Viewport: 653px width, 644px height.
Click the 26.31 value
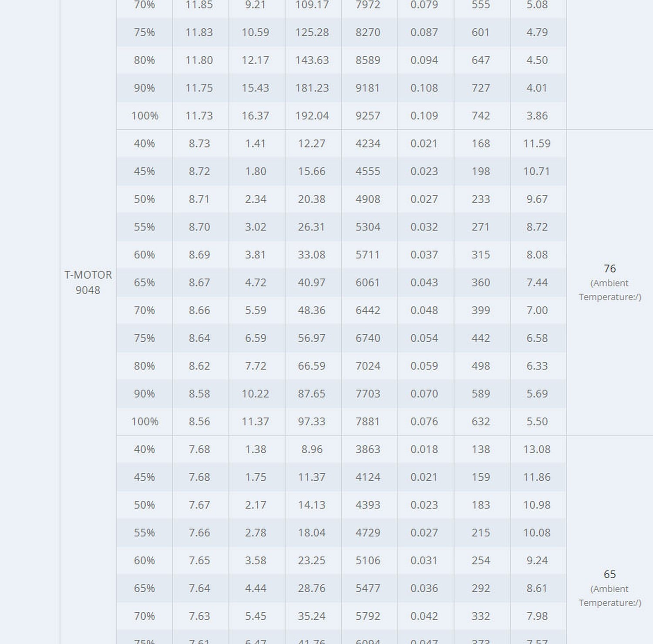click(312, 227)
